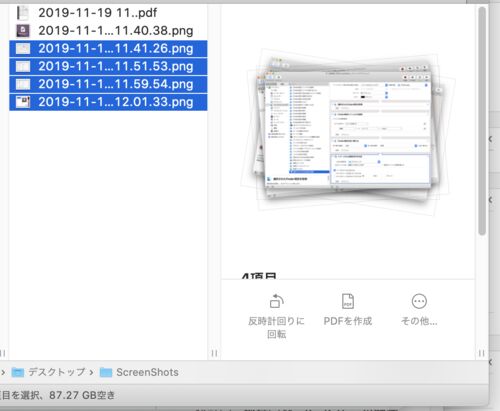Click the thumbnail icon of 11.51.53.png
Image resolution: width=500 pixels, height=411 pixels.
tap(23, 66)
